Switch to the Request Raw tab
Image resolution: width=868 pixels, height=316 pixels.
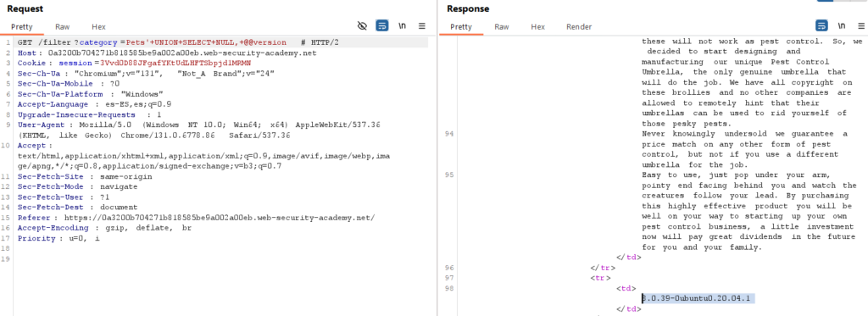63,26
